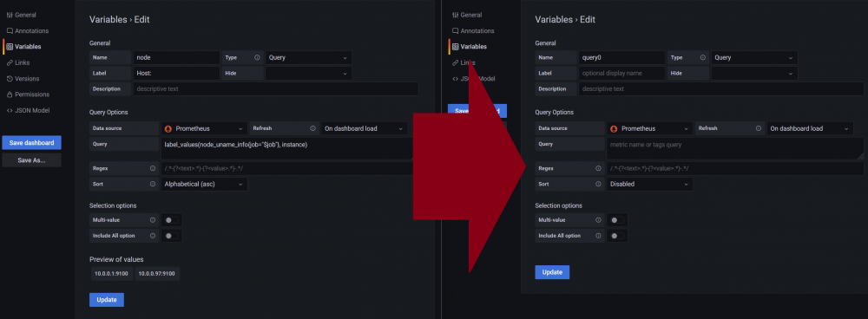Click the optional display name Label field
The image size is (868, 319).
[622, 73]
